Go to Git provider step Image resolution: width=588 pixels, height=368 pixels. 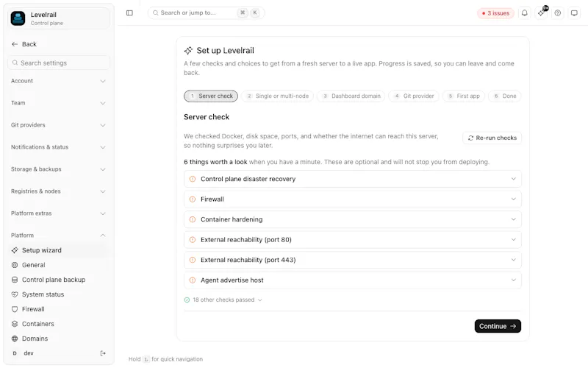point(414,96)
